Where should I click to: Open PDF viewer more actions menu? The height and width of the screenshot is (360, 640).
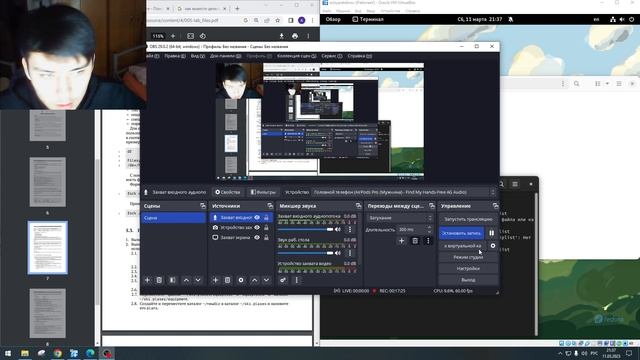tap(308, 36)
